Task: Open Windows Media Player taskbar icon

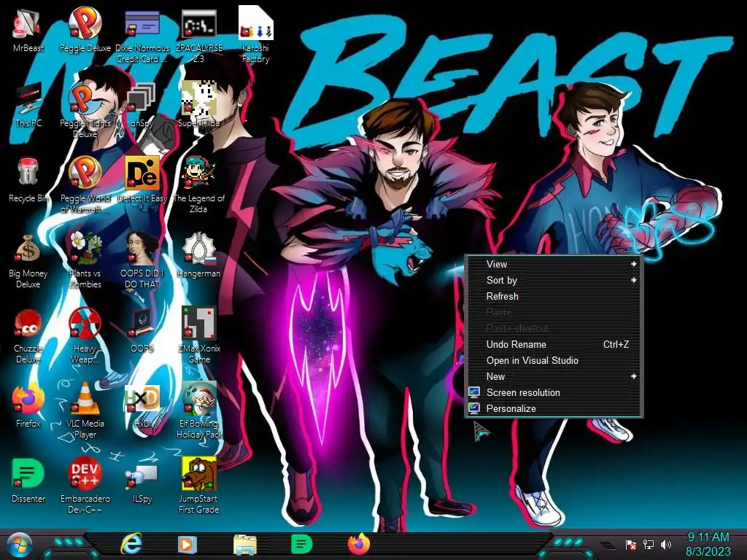Action: pos(187,545)
